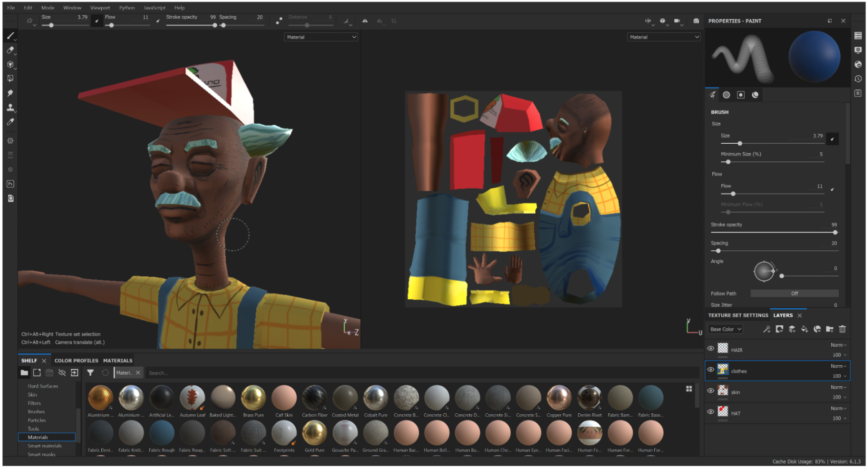
Task: Toggle visibility of the skin layer
Action: click(710, 391)
